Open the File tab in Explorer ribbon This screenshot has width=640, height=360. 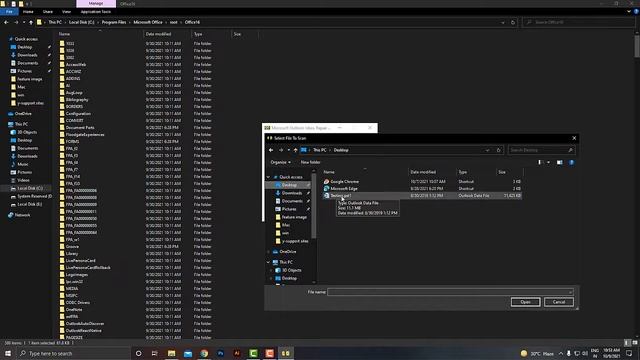click(9, 12)
